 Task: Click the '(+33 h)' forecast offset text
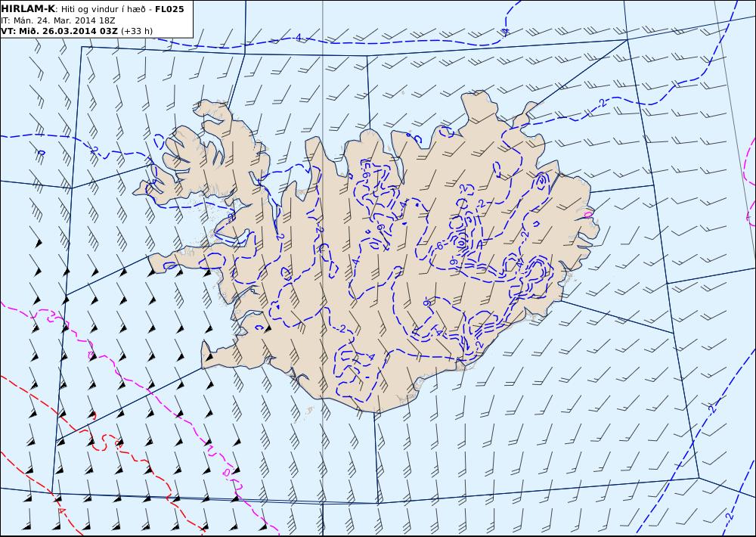(x=136, y=31)
